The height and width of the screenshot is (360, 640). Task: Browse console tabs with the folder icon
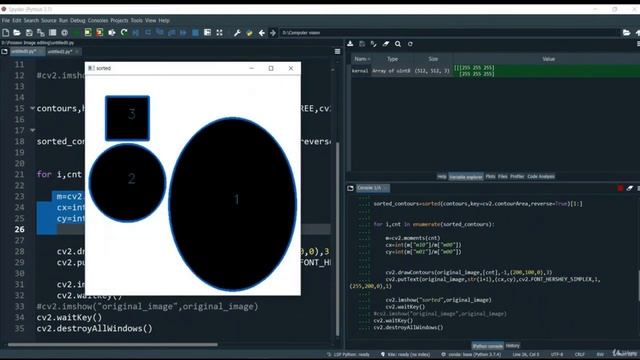coord(350,188)
